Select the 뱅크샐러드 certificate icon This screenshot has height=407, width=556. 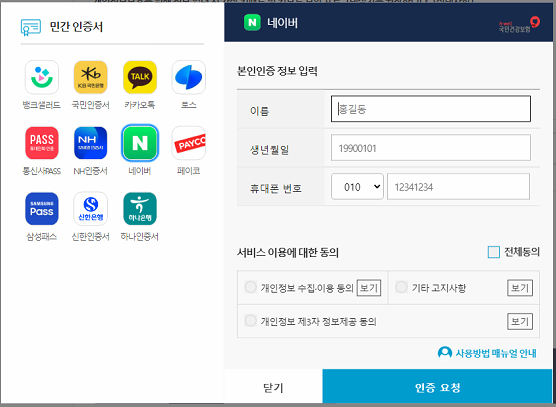tap(42, 77)
